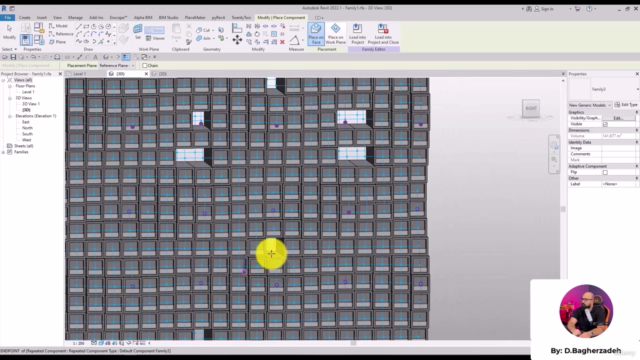Collapse the Elevations (Elevation 1) node

[x=10, y=116]
